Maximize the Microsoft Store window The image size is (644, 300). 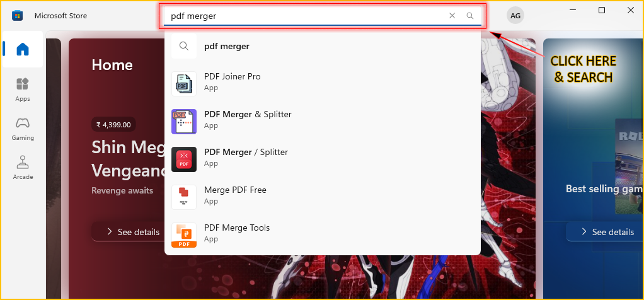click(602, 10)
